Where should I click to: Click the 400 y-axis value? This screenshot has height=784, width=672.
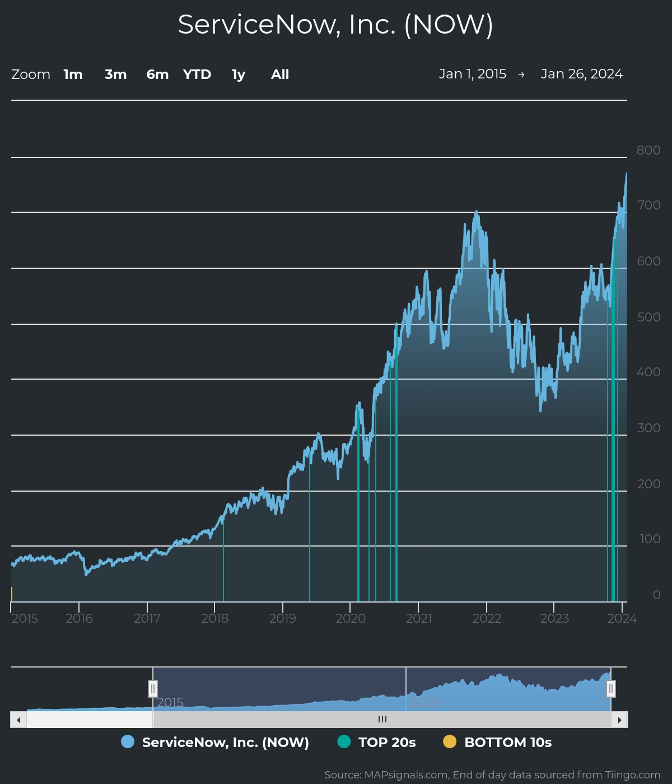point(648,372)
